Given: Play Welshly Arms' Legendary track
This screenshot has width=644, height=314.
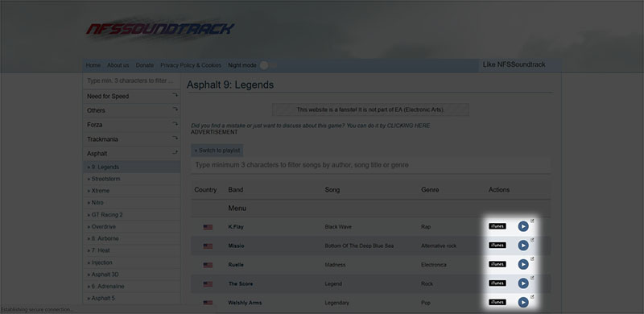Looking at the screenshot, I should coord(522,303).
